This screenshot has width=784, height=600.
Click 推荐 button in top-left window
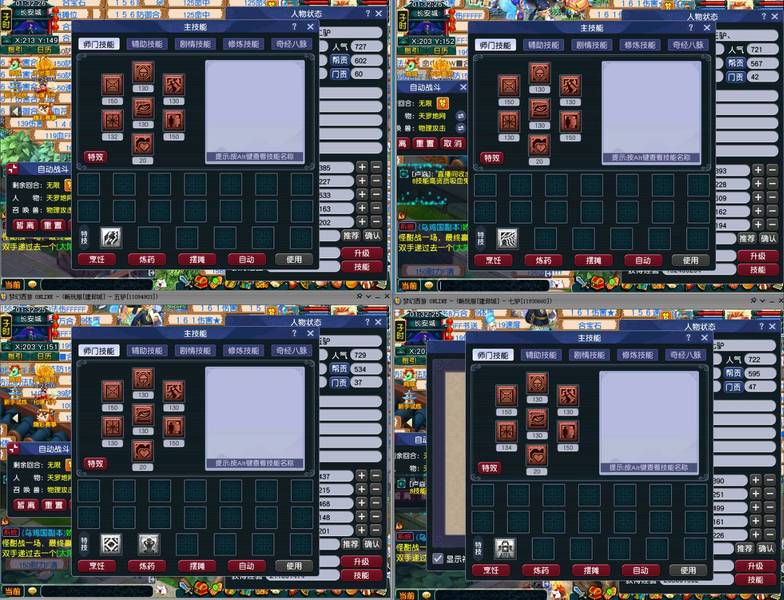350,235
